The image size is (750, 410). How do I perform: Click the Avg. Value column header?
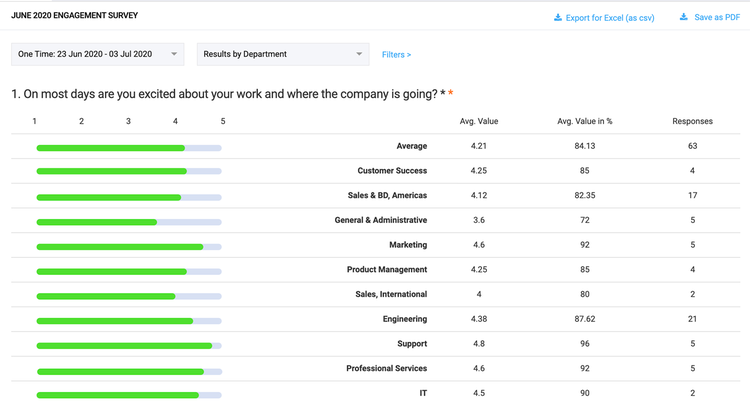coord(478,121)
